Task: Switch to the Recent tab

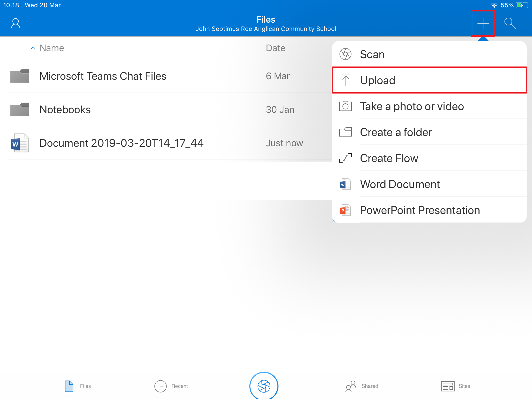Action: tap(171, 386)
